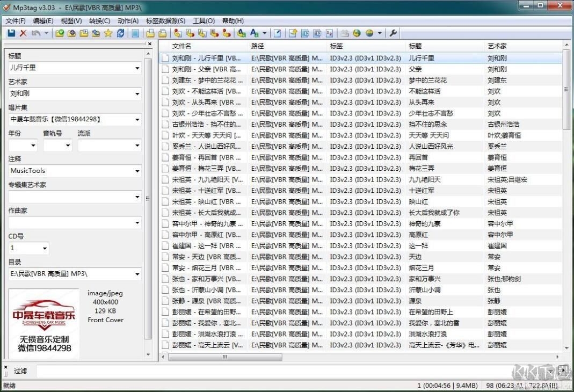
Task: Check the checkbox beside 刘欢 - 从头再来
Action: 165,102
